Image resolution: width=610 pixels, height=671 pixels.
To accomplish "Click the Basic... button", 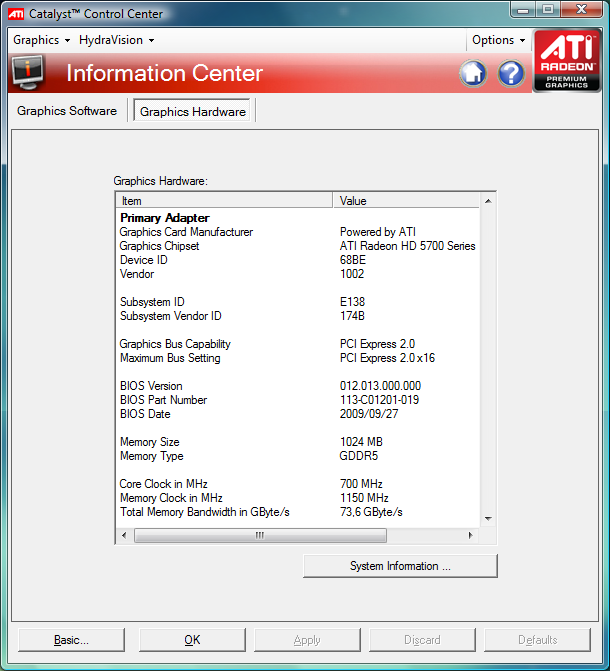I will click(71, 640).
